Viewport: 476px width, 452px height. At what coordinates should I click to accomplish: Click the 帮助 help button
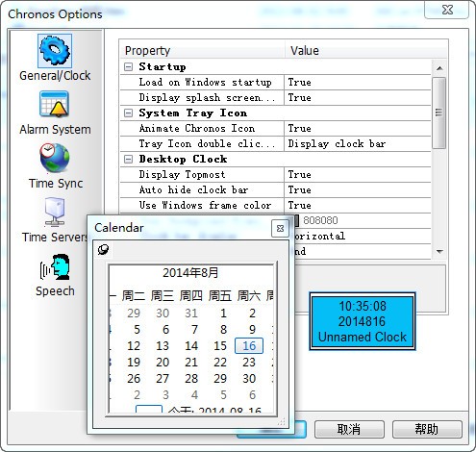point(427,429)
